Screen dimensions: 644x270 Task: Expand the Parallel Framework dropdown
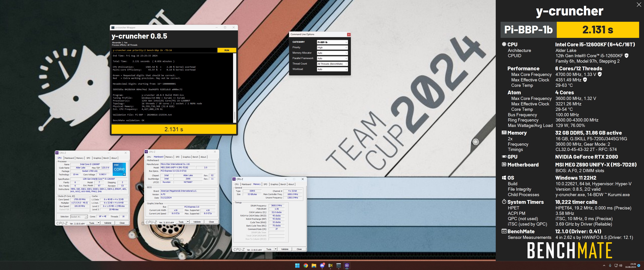click(332, 58)
